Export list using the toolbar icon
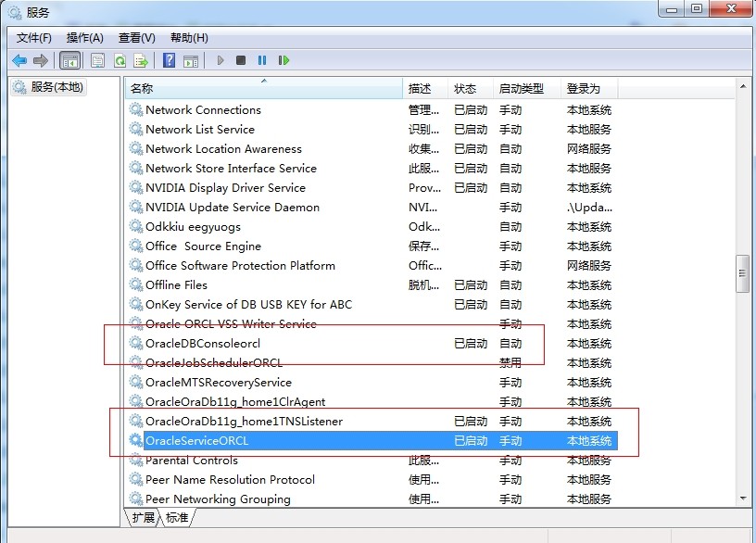 pos(141,60)
